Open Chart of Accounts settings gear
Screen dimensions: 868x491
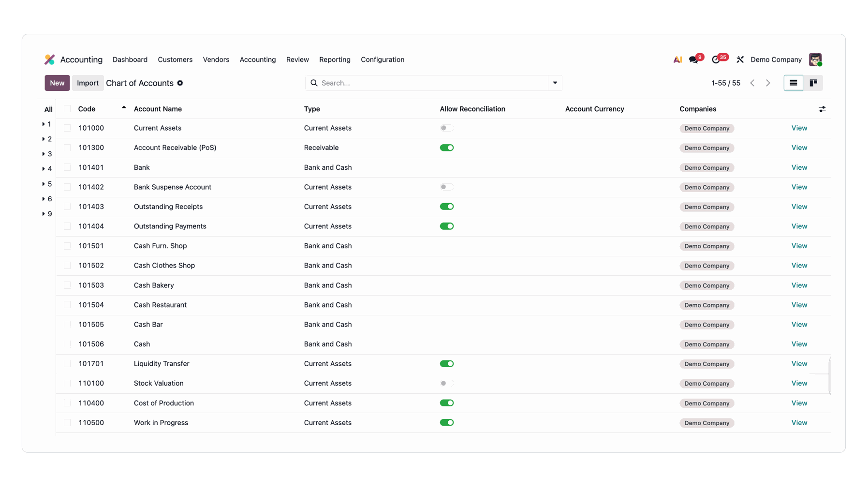tap(180, 83)
